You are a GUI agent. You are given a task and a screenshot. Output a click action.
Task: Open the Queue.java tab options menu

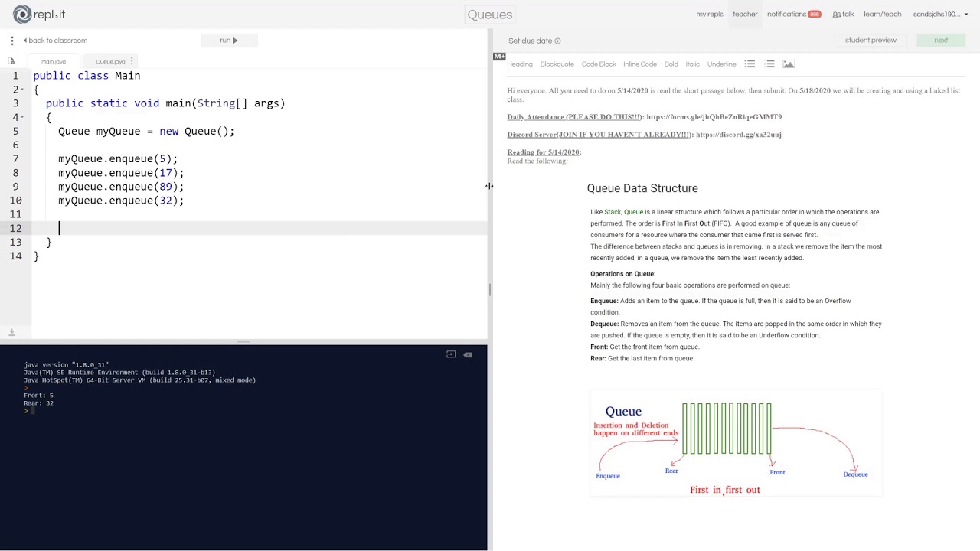click(132, 61)
